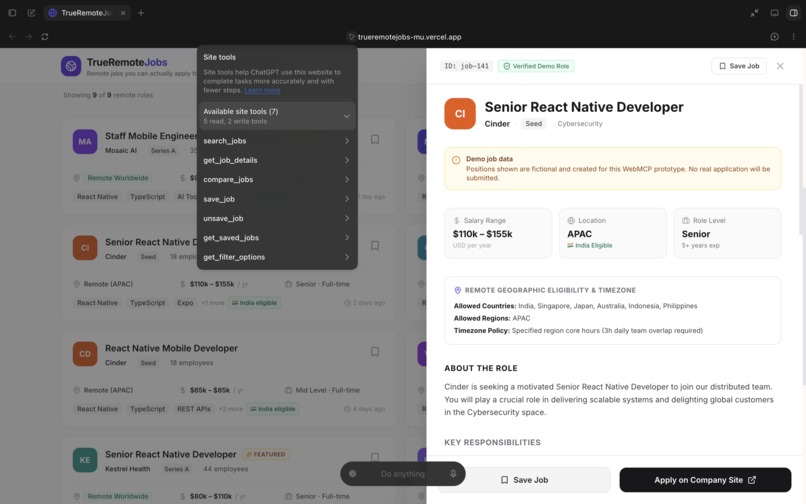Screen dimensions: 806x504
Task: Bookmark the Staff Mobile Engineer job
Action: [x=375, y=139]
